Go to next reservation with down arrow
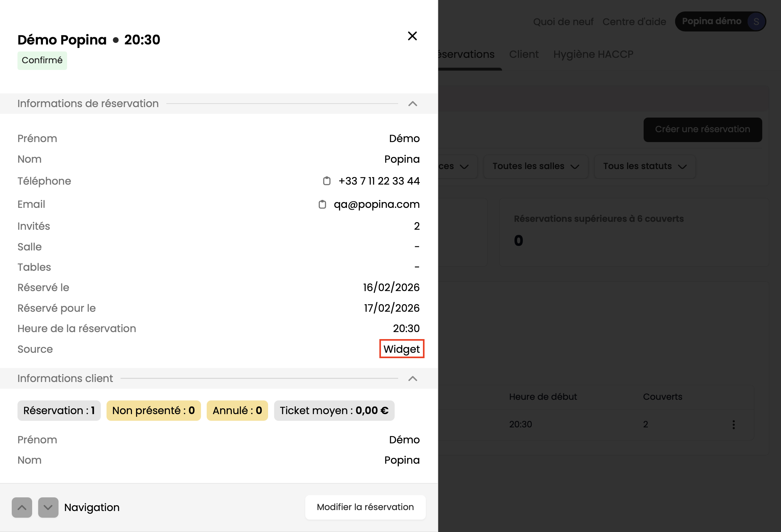This screenshot has height=532, width=781. [x=48, y=507]
